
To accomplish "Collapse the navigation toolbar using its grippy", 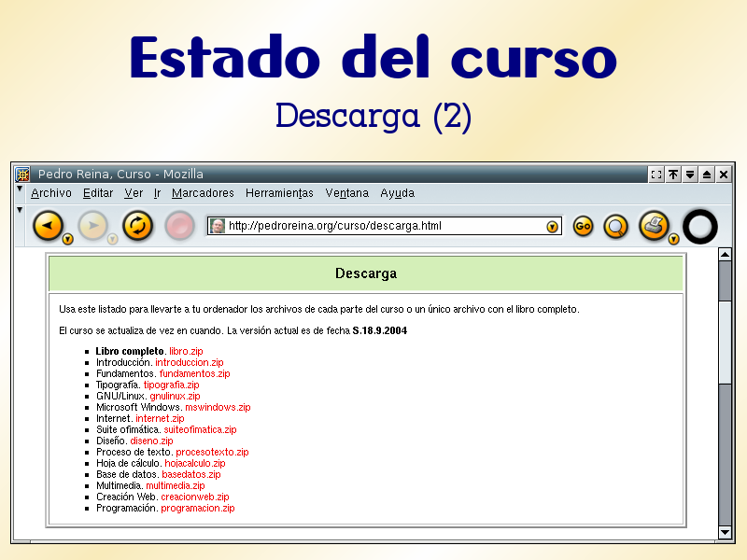I will 20,211.
